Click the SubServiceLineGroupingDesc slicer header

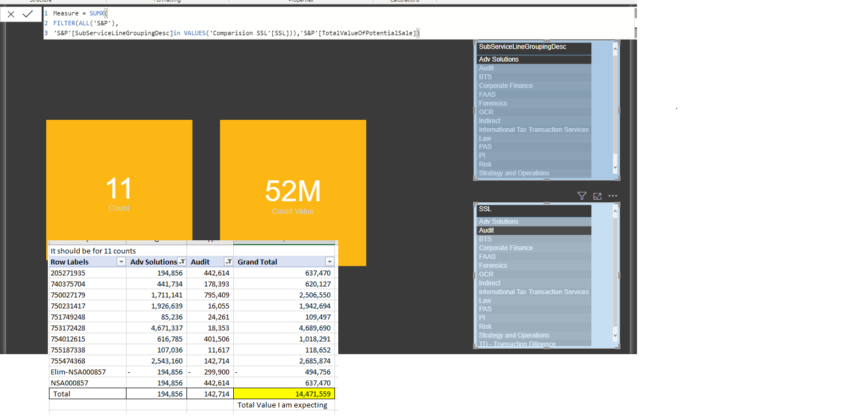523,47
